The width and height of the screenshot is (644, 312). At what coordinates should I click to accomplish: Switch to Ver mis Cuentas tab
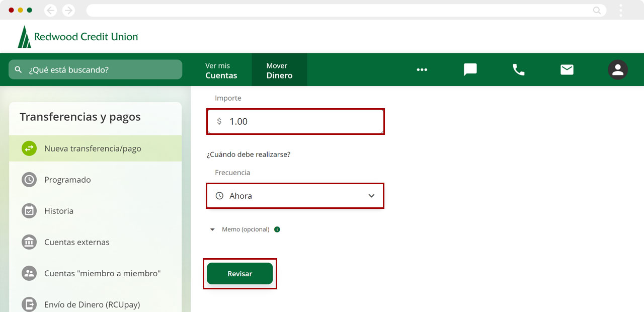click(x=221, y=70)
